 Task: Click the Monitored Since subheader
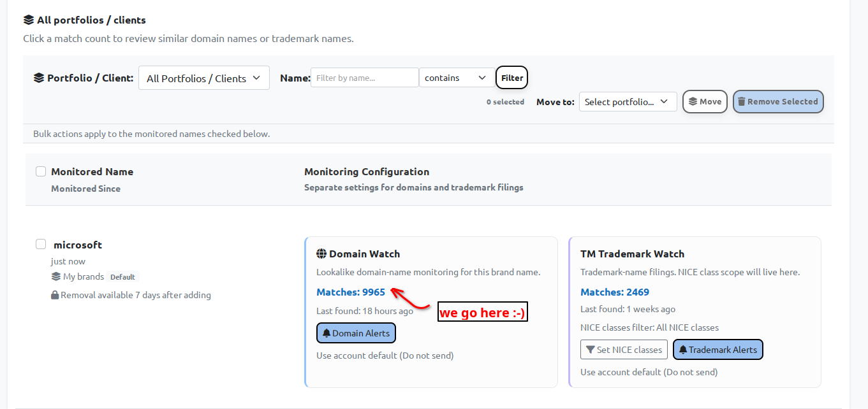85,189
